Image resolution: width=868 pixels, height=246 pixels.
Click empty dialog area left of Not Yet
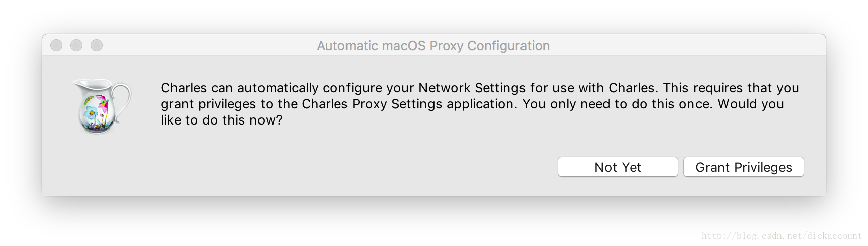[x=352, y=167]
